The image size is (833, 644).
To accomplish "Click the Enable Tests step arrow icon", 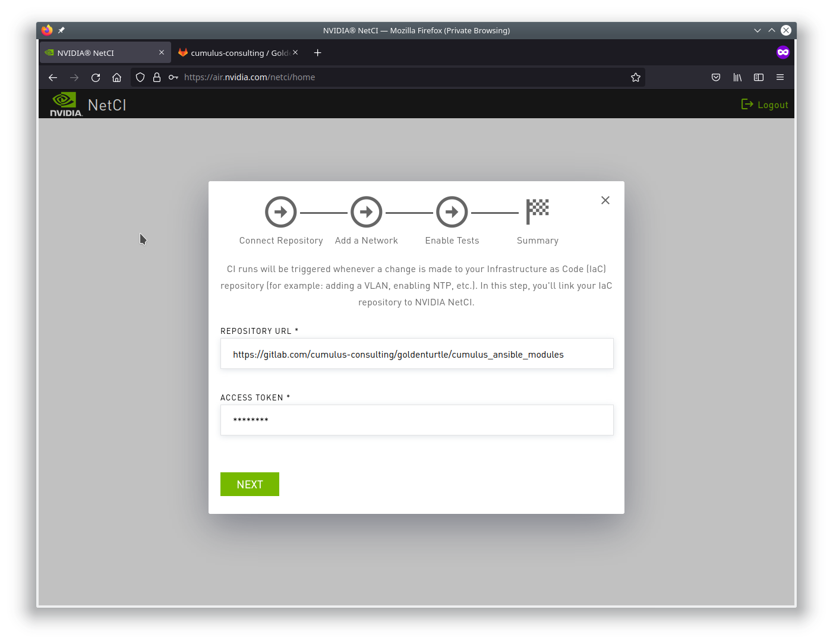I will [452, 212].
